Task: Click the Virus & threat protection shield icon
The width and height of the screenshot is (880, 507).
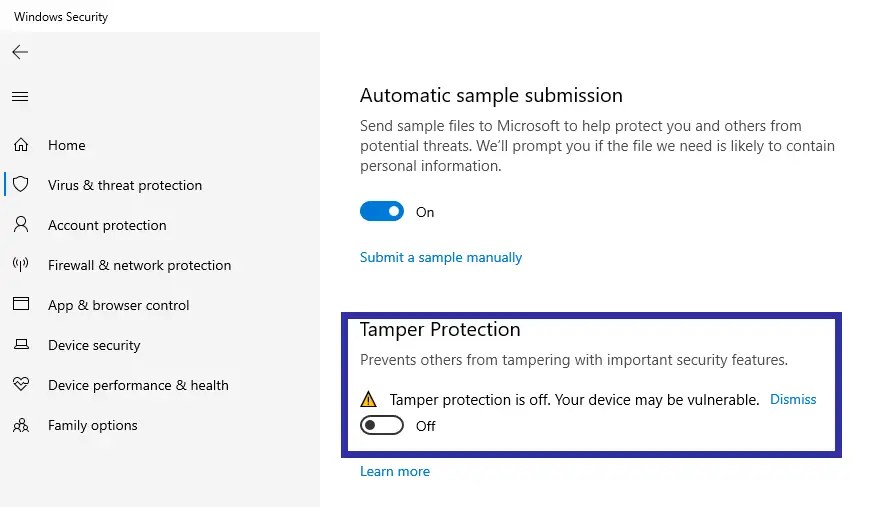Action: [20, 185]
